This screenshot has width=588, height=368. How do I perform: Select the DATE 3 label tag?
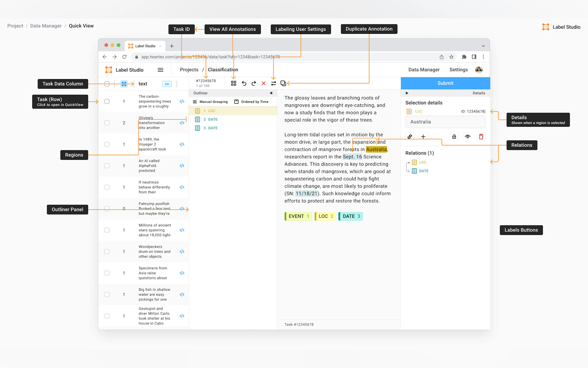[350, 216]
